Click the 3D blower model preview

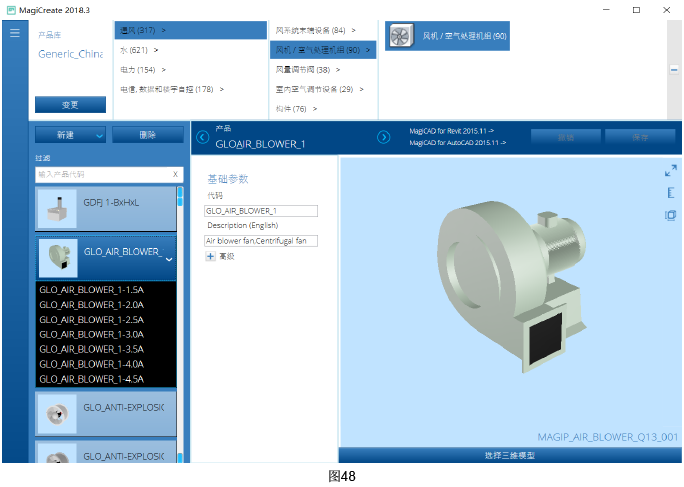coord(511,286)
